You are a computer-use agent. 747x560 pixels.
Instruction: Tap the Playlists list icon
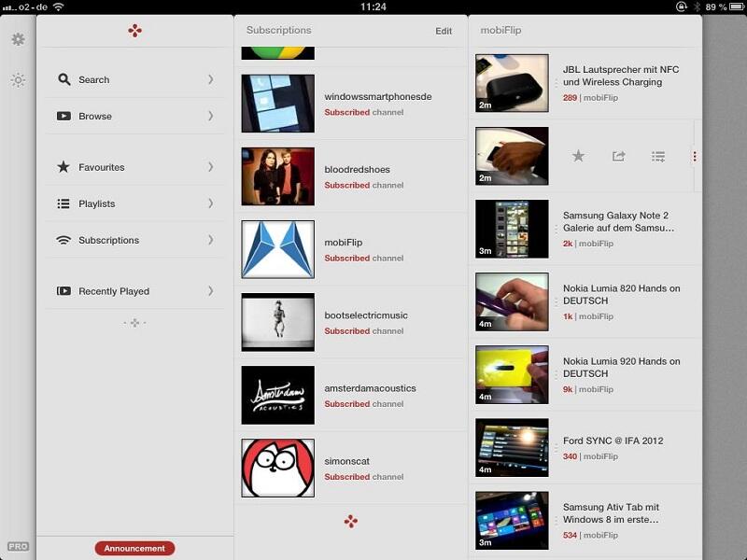(63, 203)
